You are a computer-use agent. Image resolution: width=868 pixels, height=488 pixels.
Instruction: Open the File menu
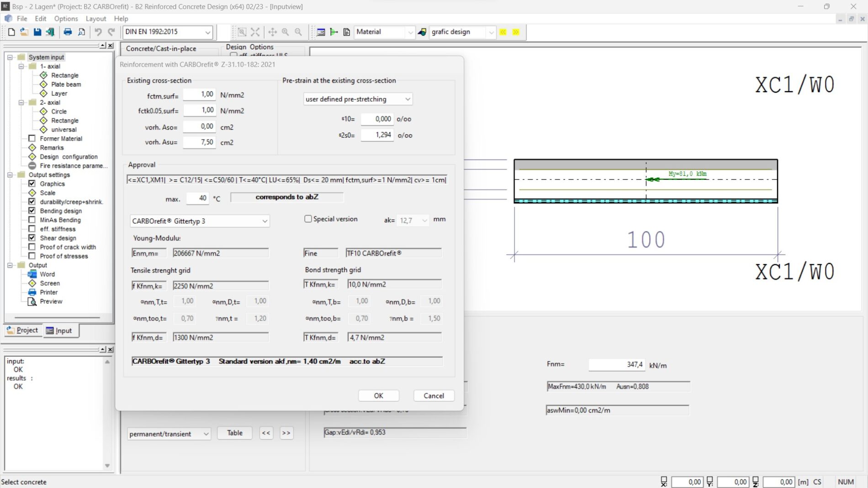coord(22,19)
